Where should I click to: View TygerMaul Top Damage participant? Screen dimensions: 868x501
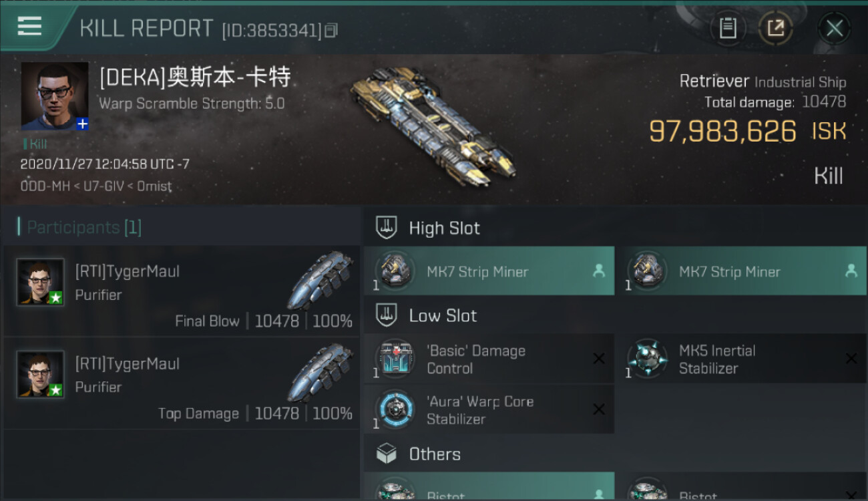pos(182,384)
